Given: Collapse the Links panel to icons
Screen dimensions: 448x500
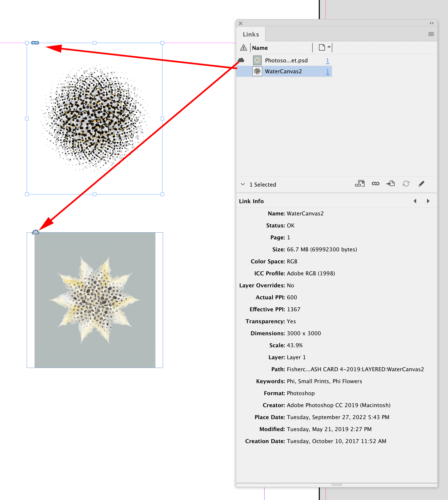Looking at the screenshot, I should click(x=431, y=23).
